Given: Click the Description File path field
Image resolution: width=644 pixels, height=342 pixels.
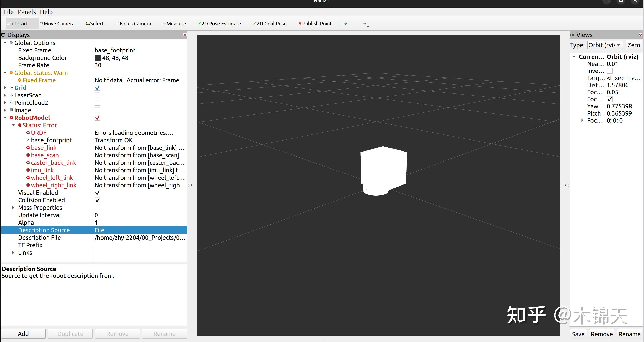Looking at the screenshot, I should pos(140,238).
